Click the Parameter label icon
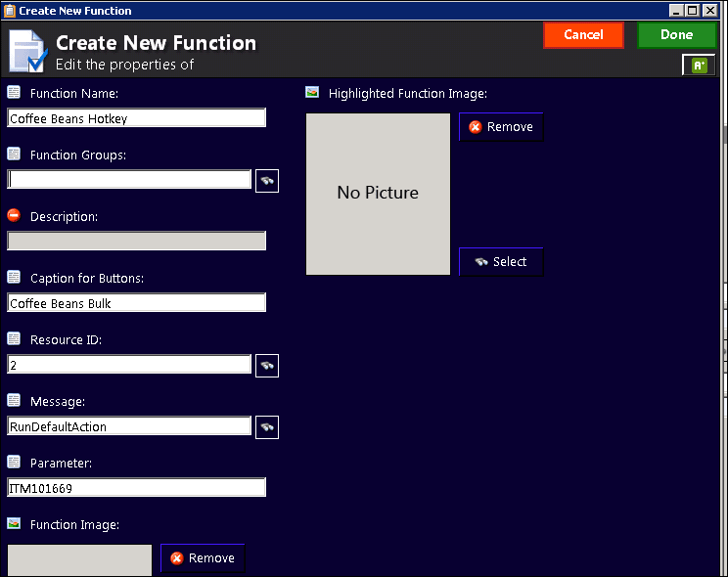Screen dimensions: 728x577 pos(14,462)
